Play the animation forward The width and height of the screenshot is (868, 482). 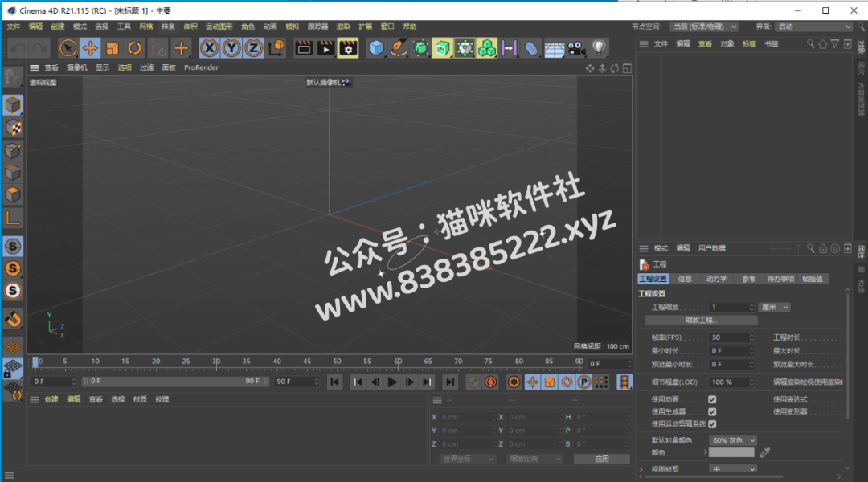pos(392,382)
